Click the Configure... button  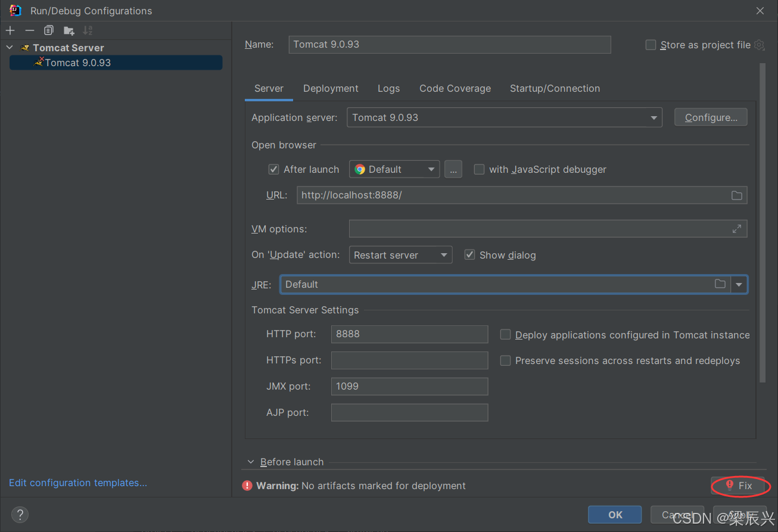711,117
